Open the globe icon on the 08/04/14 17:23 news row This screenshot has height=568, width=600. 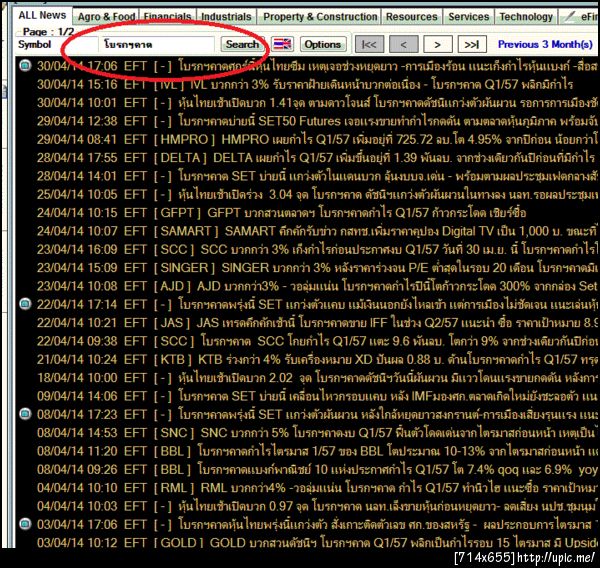click(x=25, y=414)
